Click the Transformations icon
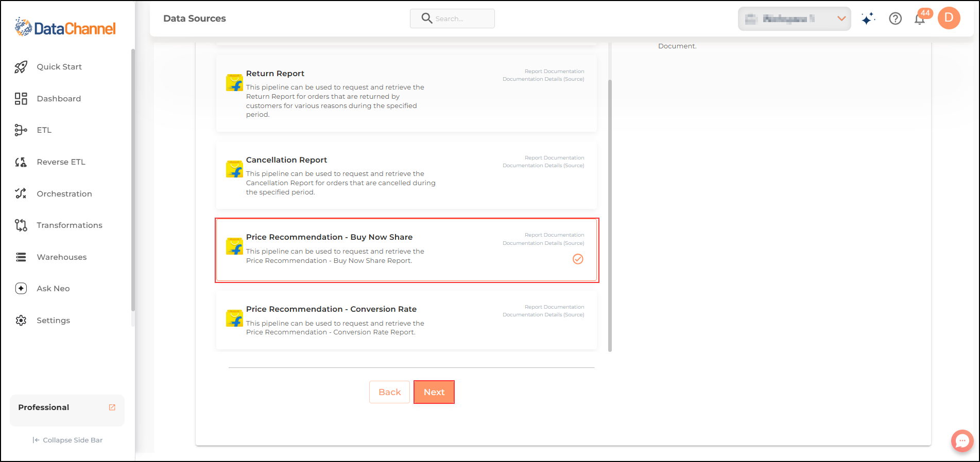The height and width of the screenshot is (462, 980). point(21,225)
